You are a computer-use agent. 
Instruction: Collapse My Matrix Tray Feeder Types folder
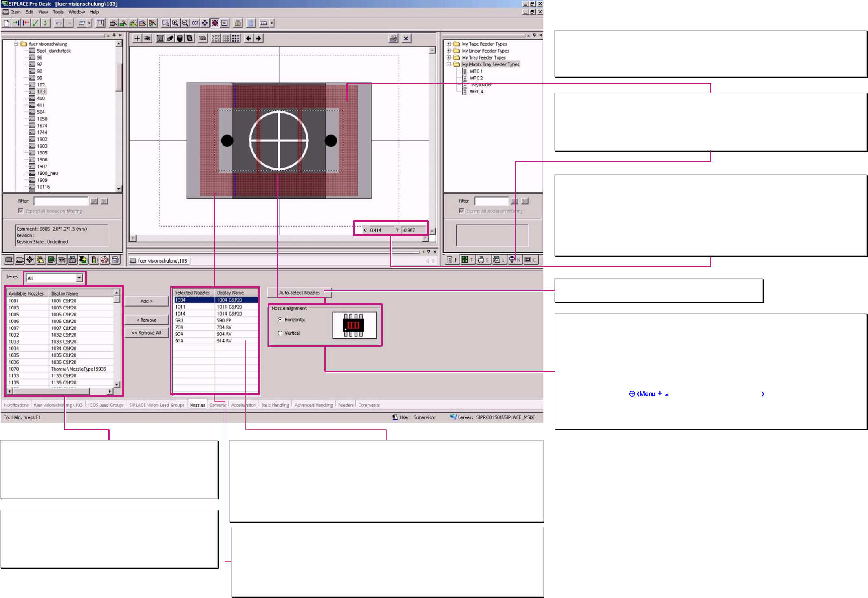(x=449, y=64)
